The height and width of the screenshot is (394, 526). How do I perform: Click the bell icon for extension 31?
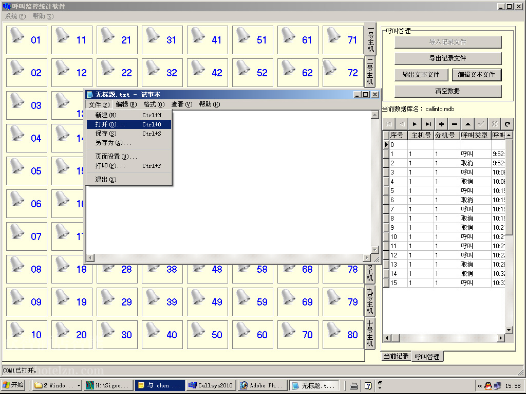pos(153,35)
